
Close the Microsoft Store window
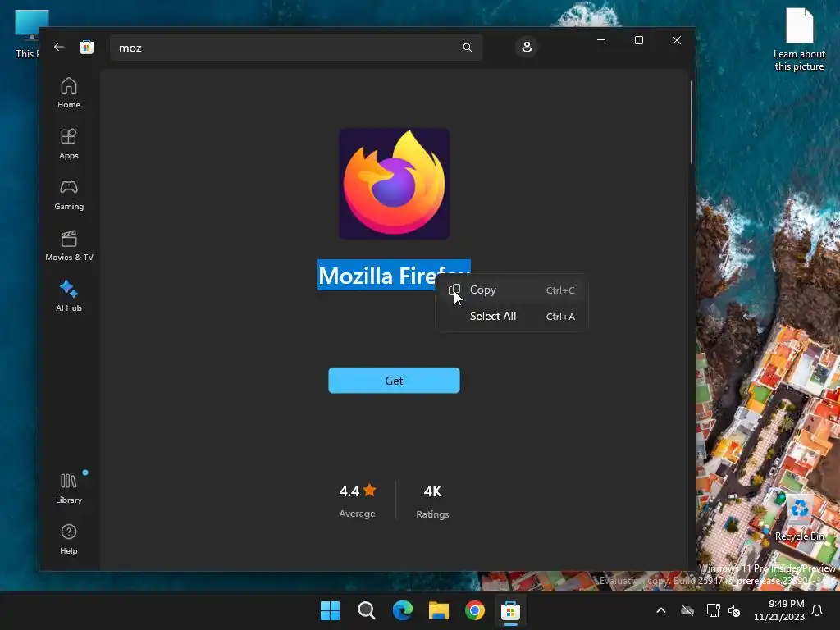coord(677,40)
